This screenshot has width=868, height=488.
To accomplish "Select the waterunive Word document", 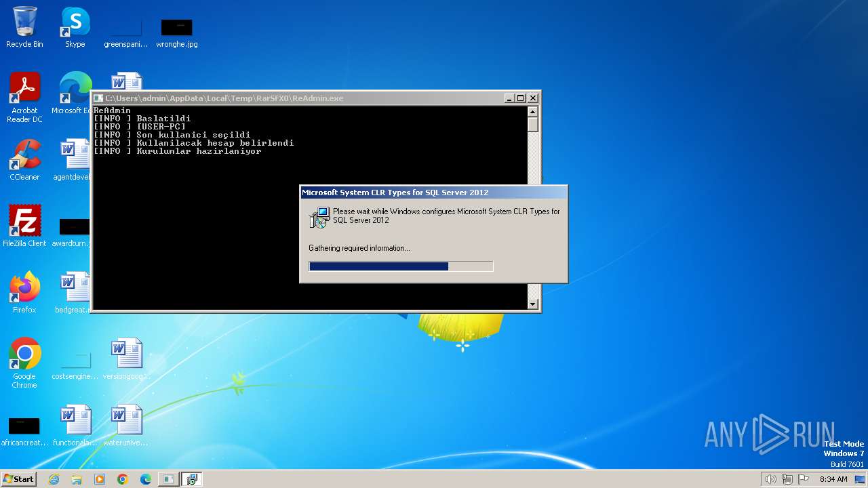I will [x=126, y=426].
